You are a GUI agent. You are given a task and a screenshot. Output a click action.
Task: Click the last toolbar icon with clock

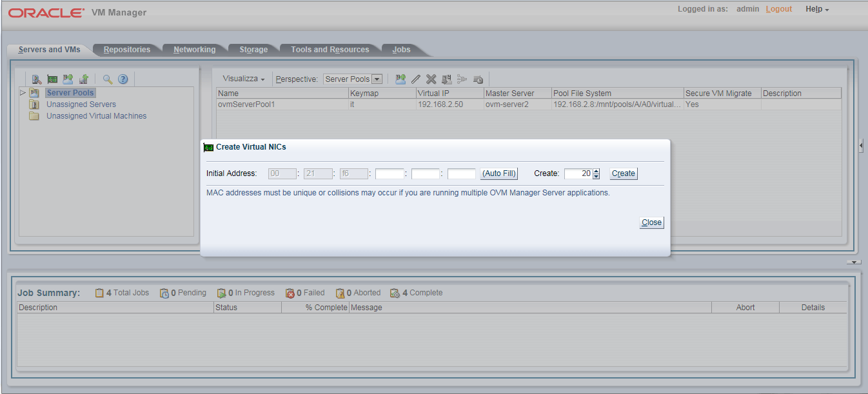pyautogui.click(x=478, y=79)
